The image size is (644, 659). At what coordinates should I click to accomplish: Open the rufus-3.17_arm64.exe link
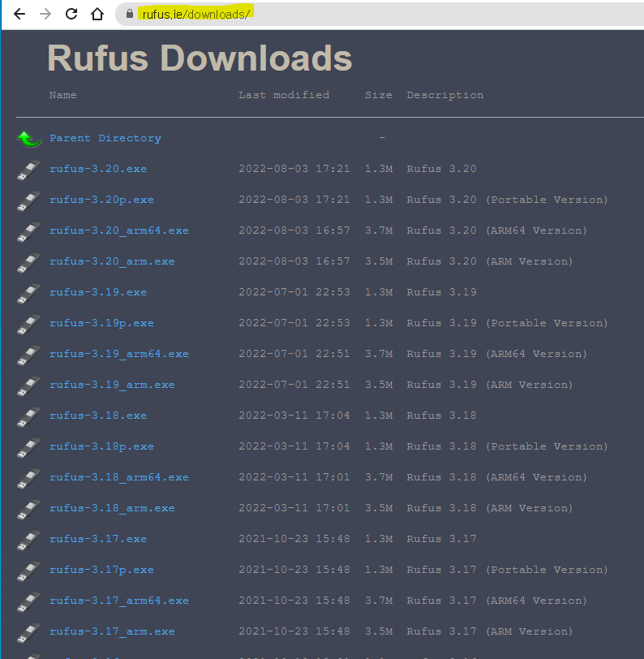click(119, 601)
